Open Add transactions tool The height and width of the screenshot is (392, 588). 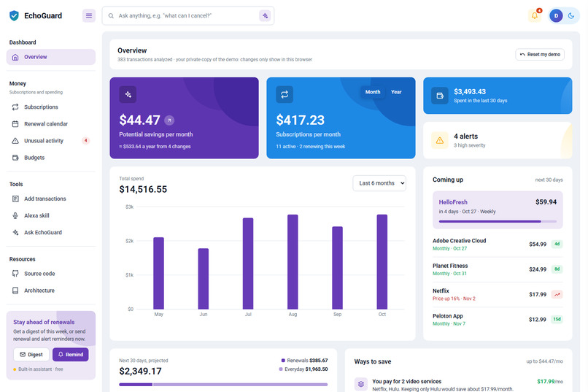pos(51,199)
